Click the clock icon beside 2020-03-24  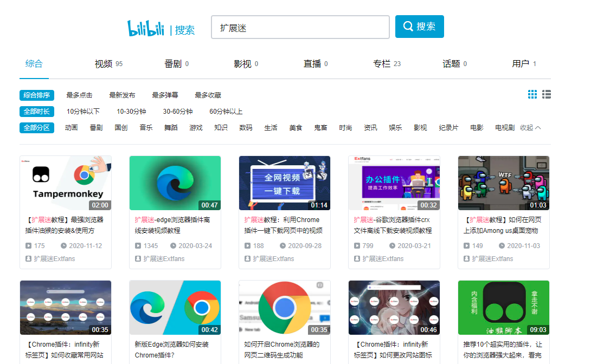(173, 246)
